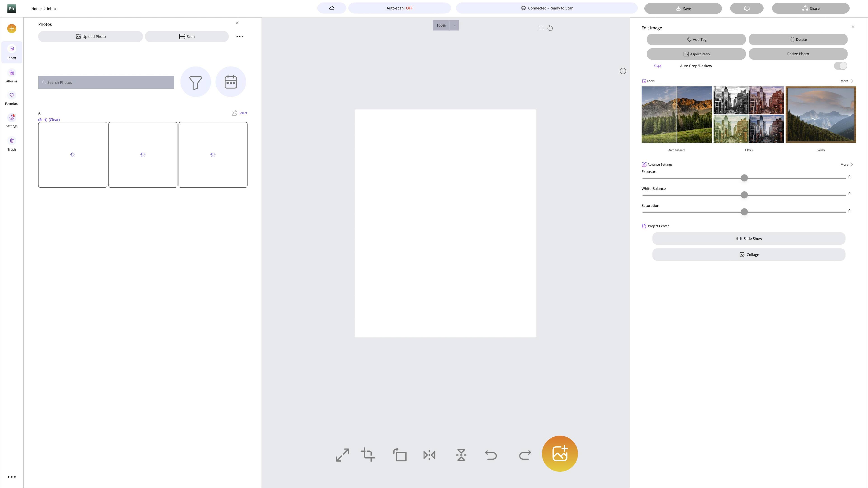Click the crop tool icon
Image resolution: width=868 pixels, height=488 pixels.
tap(368, 455)
